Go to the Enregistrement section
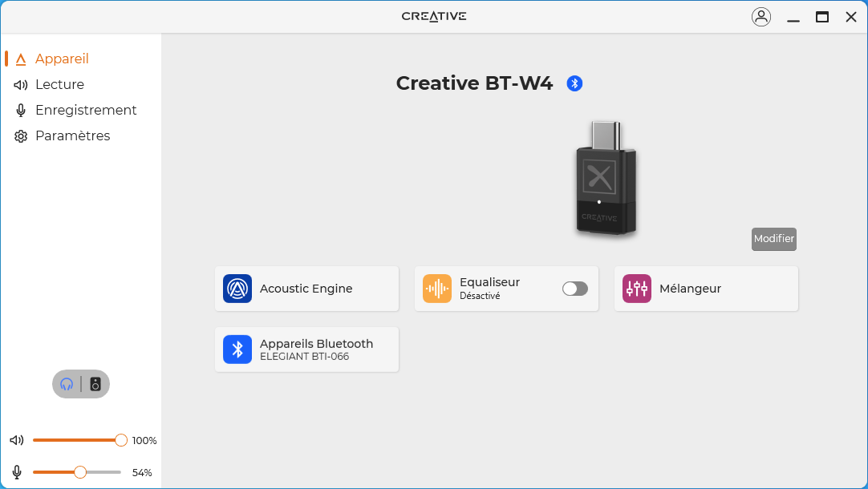Viewport: 868px width, 489px height. (86, 110)
